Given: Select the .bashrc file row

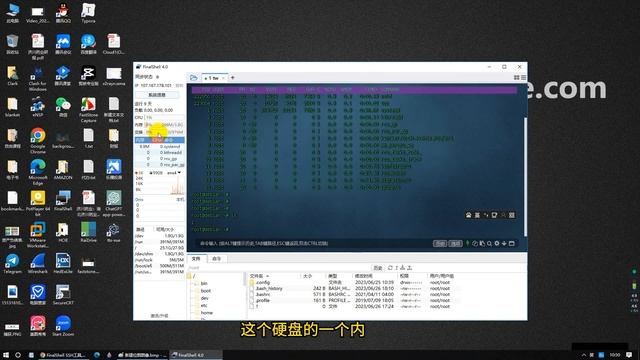Looking at the screenshot, I should coord(351,294).
